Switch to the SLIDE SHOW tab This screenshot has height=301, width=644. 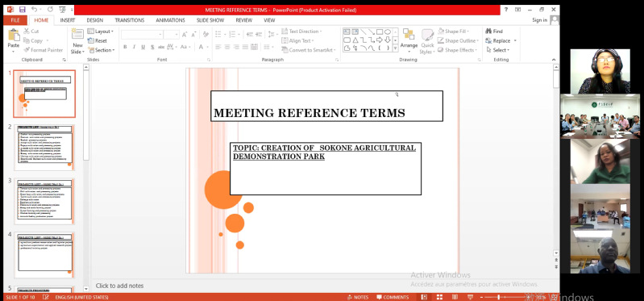[x=210, y=20]
